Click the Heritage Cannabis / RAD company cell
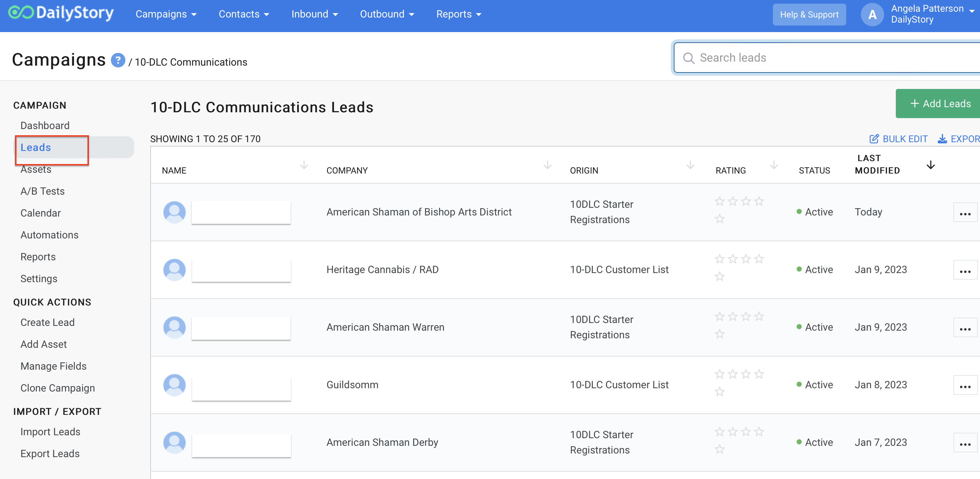The height and width of the screenshot is (479, 980). pos(382,270)
